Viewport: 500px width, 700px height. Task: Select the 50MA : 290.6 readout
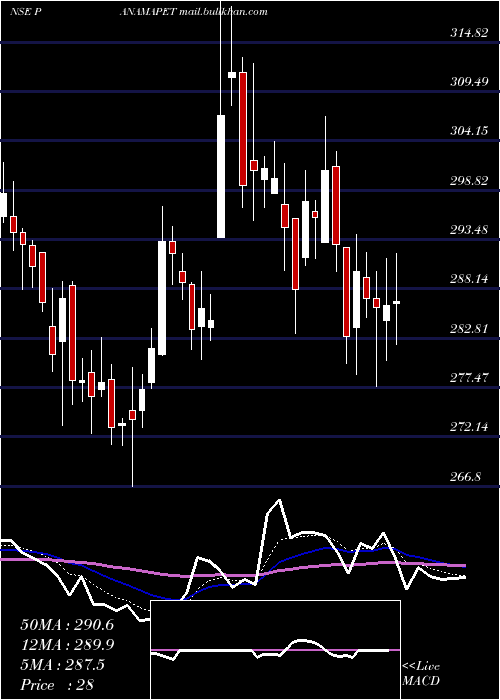pyautogui.click(x=67, y=625)
